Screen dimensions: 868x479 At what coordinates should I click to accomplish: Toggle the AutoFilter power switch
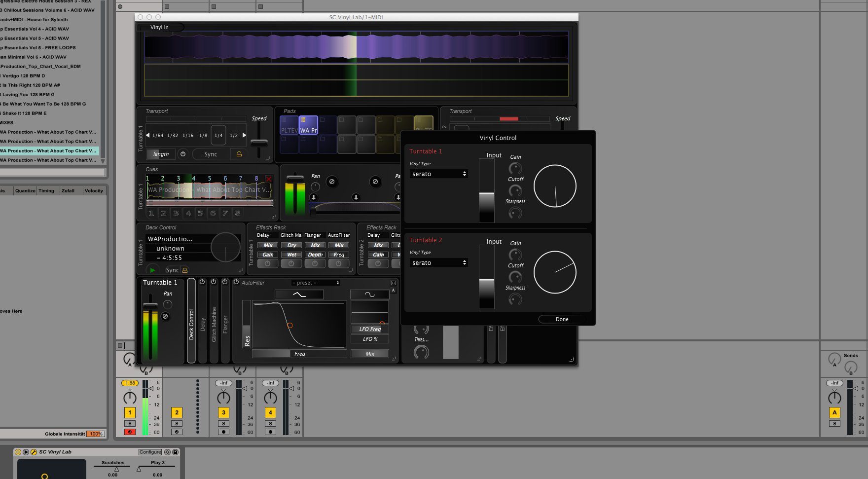[236, 282]
